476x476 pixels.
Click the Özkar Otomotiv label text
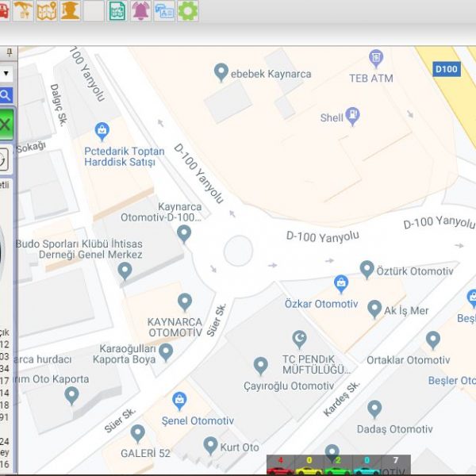321,304
